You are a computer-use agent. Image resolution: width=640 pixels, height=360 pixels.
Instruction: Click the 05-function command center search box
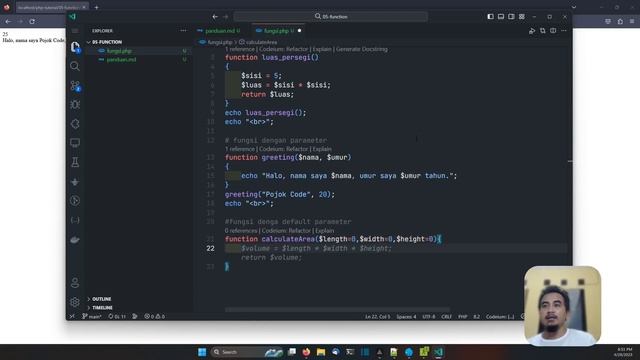[331, 17]
